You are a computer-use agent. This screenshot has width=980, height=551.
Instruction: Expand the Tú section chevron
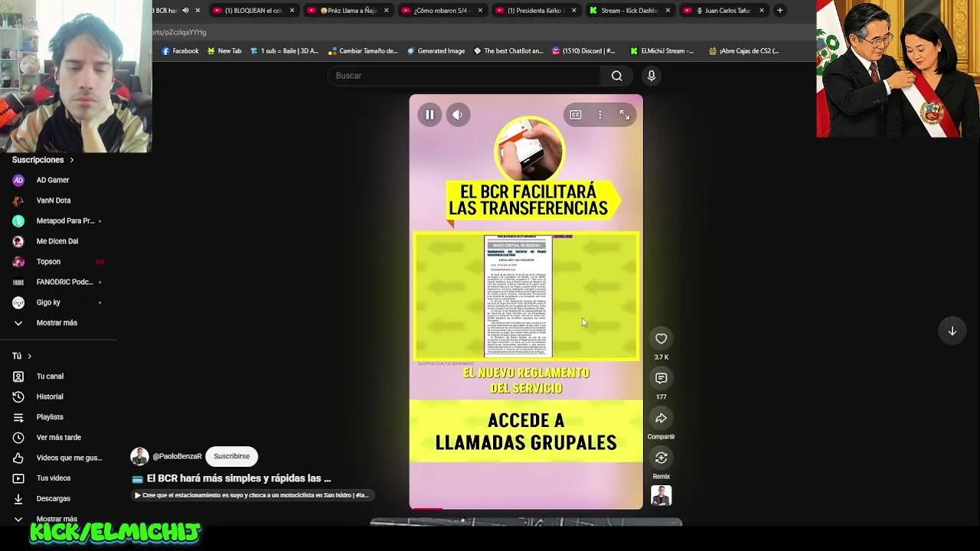point(30,356)
